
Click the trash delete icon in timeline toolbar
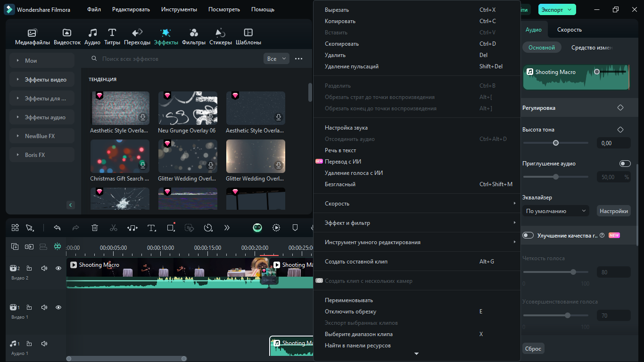[x=95, y=228]
